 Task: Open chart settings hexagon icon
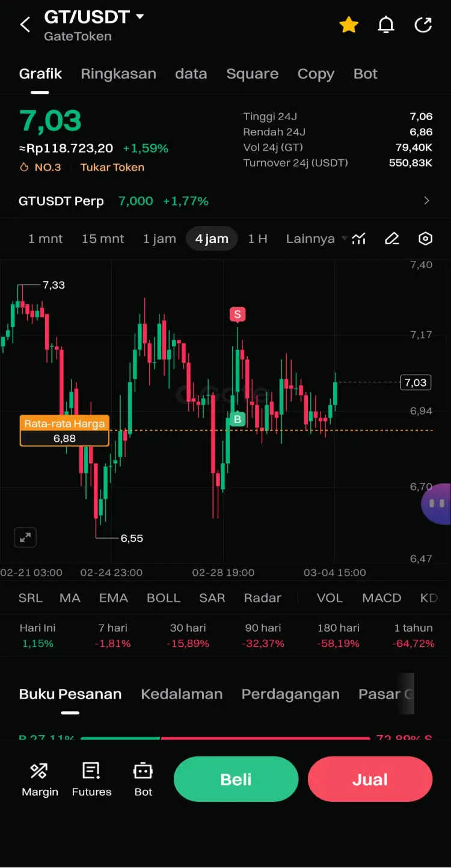pos(425,239)
